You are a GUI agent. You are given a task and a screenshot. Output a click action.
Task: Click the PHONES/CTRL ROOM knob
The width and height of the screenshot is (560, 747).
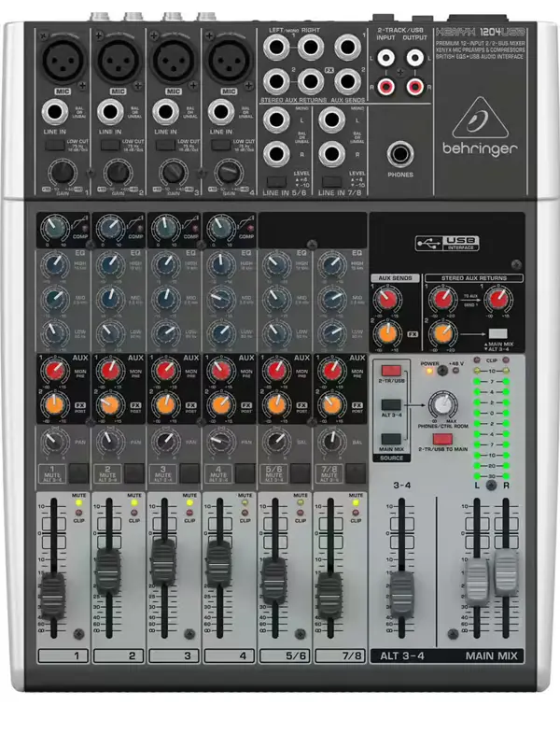point(442,405)
